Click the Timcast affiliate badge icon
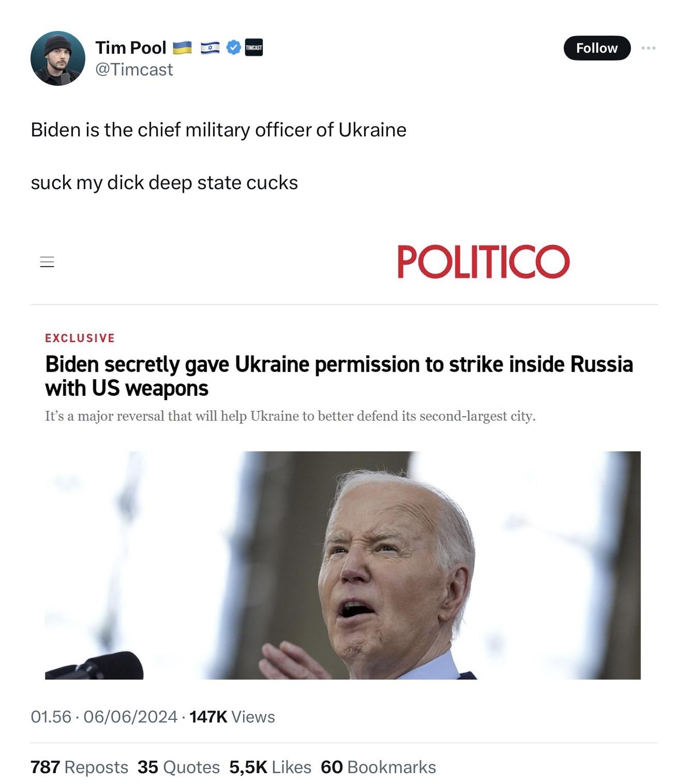This screenshot has width=677, height=784. click(253, 48)
